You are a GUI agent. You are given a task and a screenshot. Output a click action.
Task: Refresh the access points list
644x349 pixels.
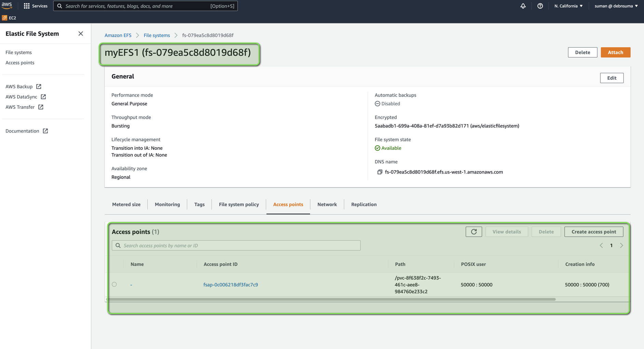[474, 232]
